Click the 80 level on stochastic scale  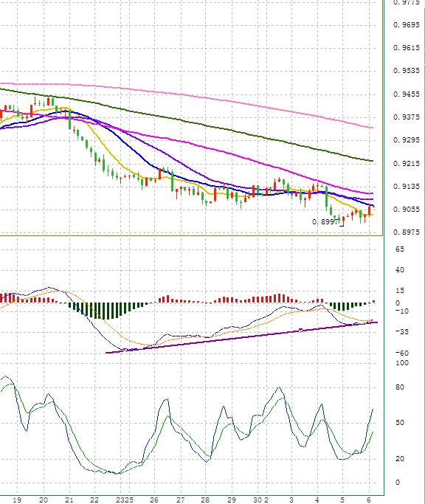[400, 387]
